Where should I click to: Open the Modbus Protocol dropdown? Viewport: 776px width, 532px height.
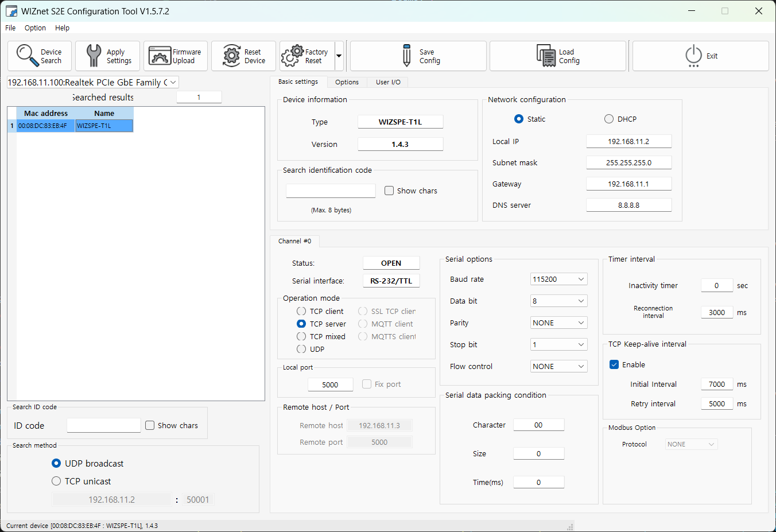[692, 444]
